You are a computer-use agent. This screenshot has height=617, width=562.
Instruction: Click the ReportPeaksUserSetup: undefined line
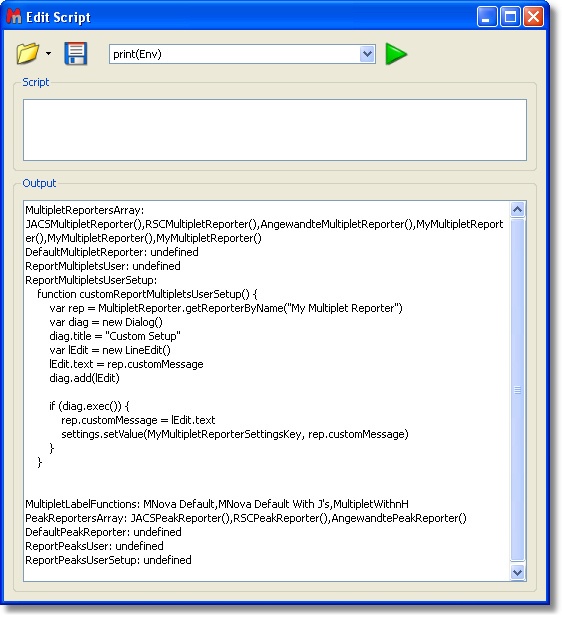[x=108, y=560]
